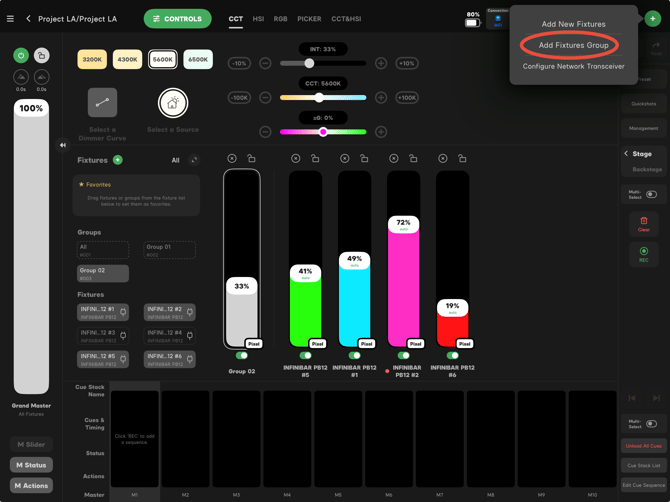Switch to the CCT tab
This screenshot has width=670, height=502.
point(235,19)
